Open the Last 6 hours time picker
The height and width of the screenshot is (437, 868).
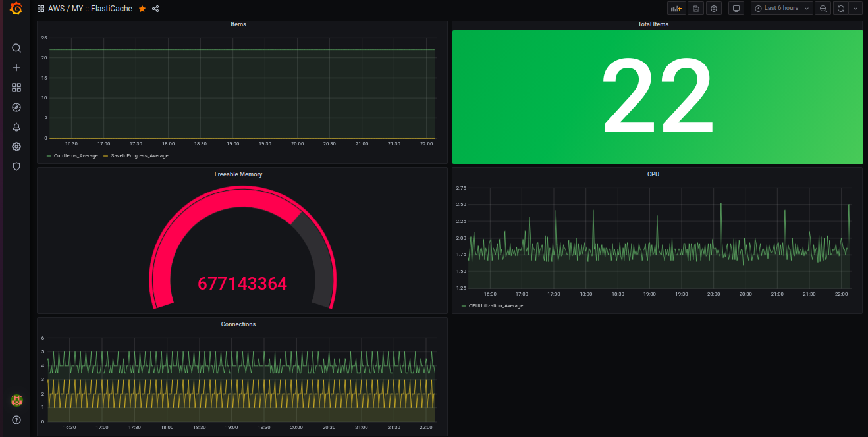(781, 9)
